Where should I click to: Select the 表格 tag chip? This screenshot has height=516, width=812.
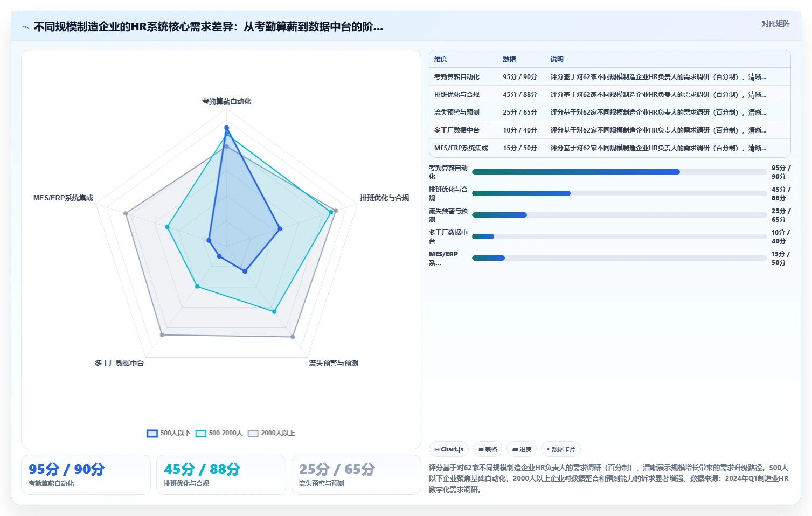pos(488,449)
